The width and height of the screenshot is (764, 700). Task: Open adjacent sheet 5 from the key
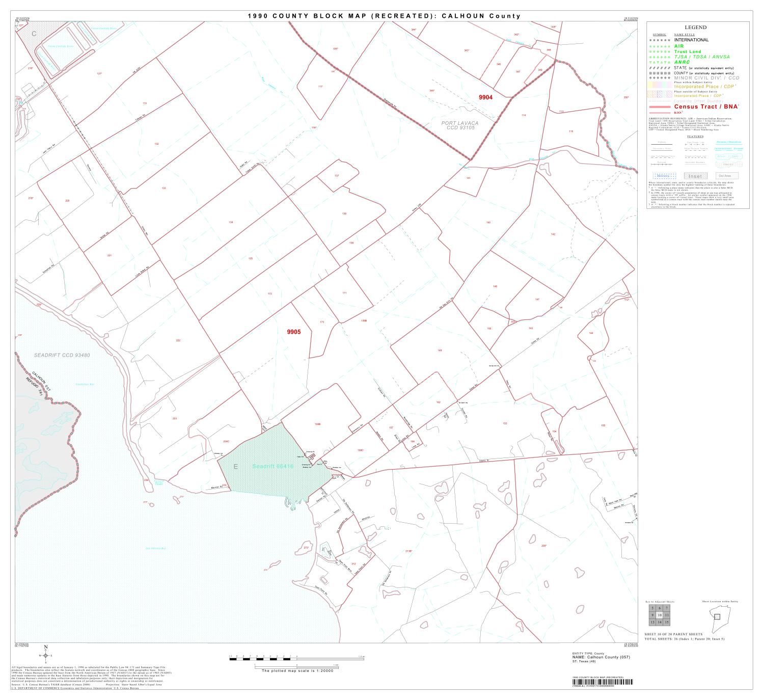coord(652,608)
